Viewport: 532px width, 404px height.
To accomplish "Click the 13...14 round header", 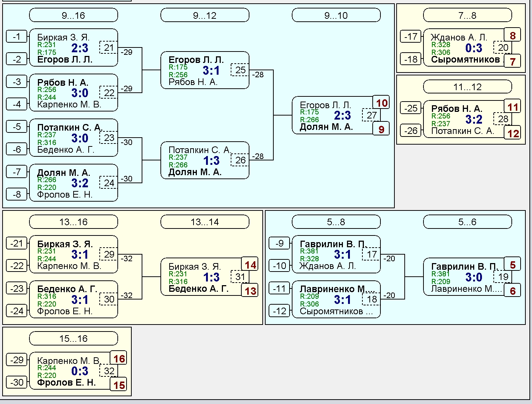I will [205, 222].
